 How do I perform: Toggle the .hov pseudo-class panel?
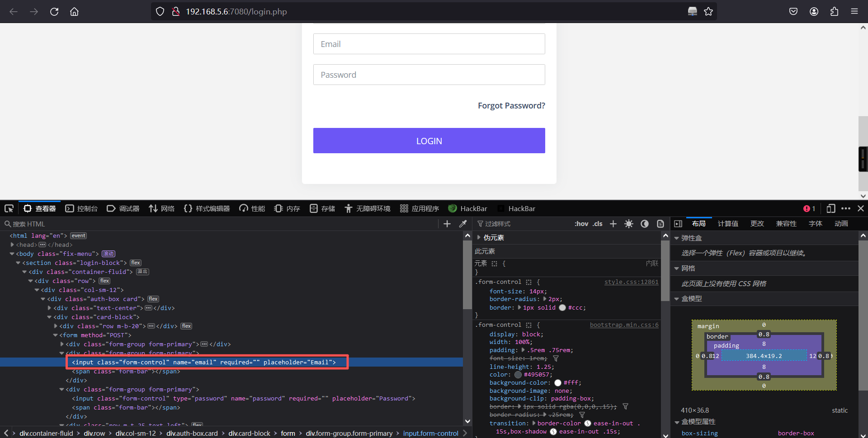click(581, 224)
